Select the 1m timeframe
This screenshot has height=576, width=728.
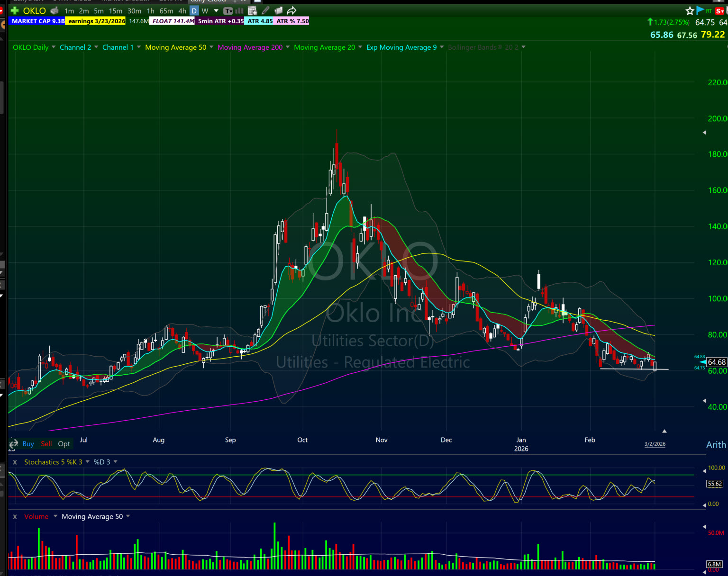point(69,11)
